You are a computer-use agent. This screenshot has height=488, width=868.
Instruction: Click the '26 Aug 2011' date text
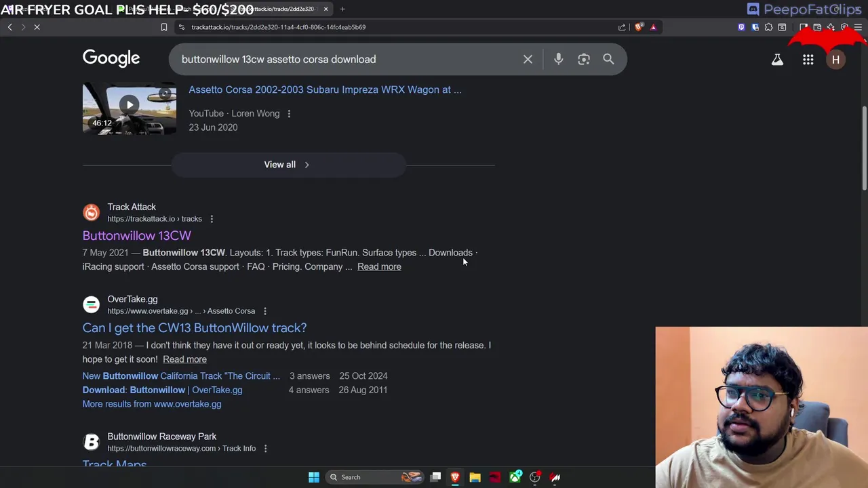tap(363, 390)
